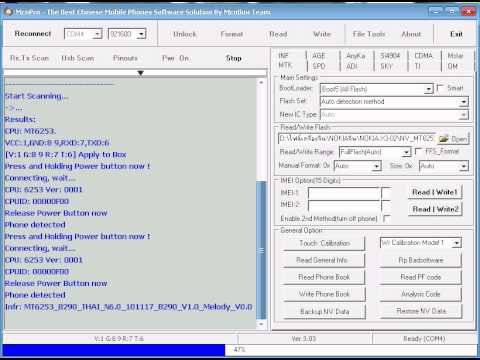Click the Read toolbar button
The height and width of the screenshot is (360, 480).
pos(278,34)
